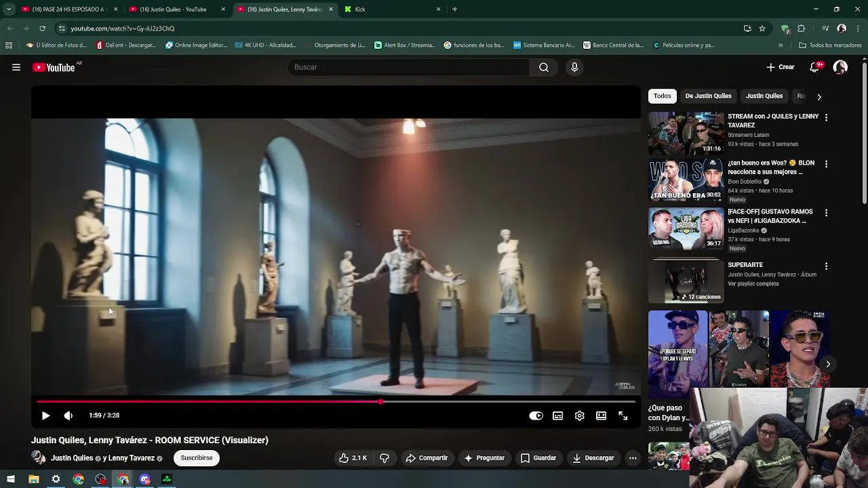Open the tab search dropdown arrow

(x=9, y=9)
